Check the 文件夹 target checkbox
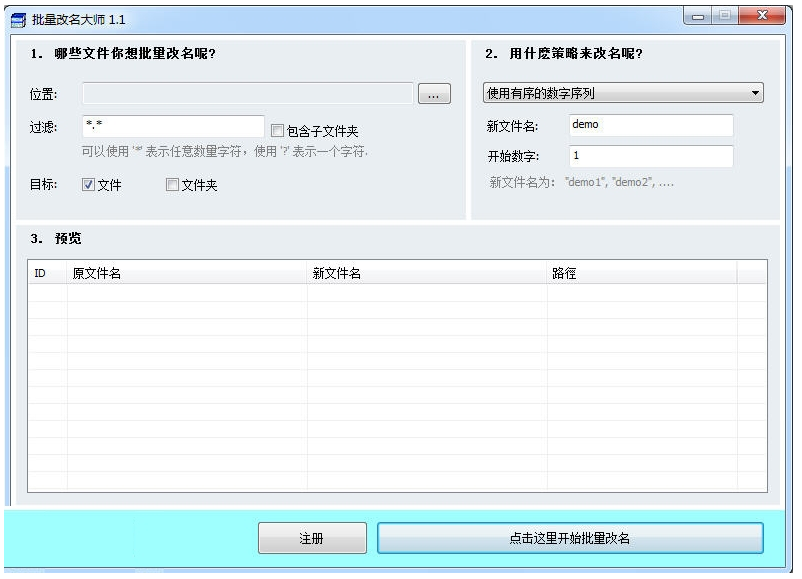The image size is (802, 579). click(x=172, y=185)
